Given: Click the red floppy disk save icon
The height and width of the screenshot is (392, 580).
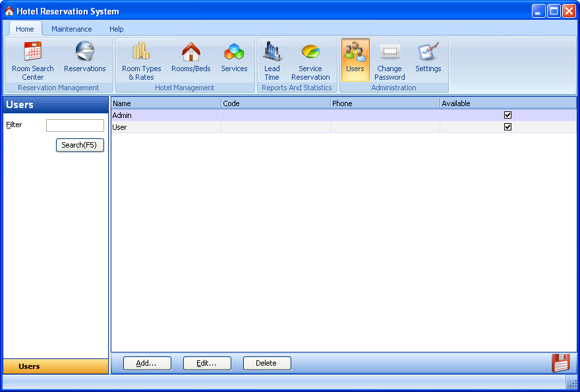Looking at the screenshot, I should tap(560, 363).
